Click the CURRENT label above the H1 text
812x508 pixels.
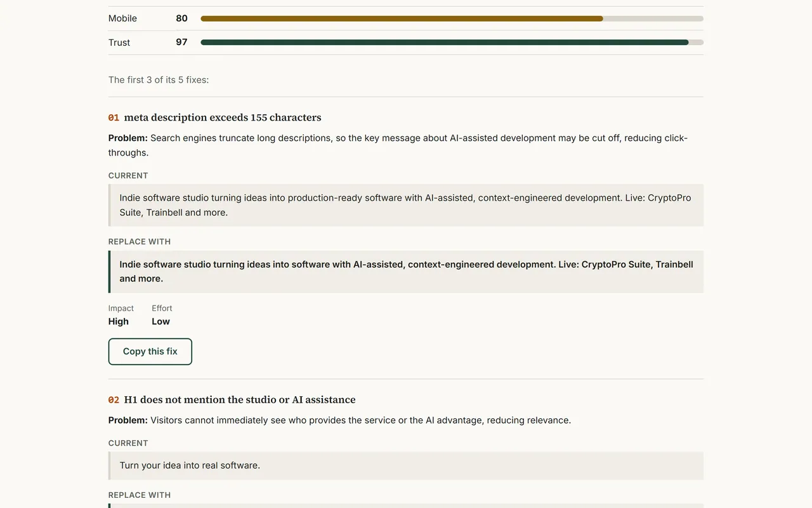[x=128, y=443]
